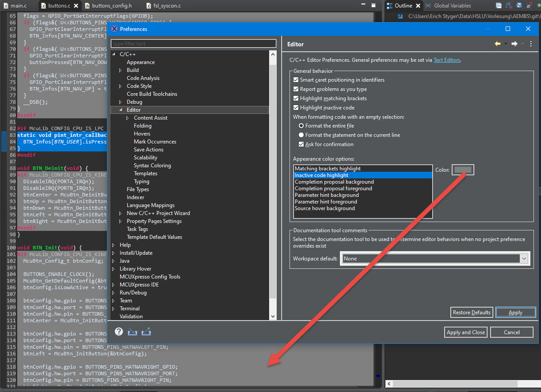This screenshot has height=392, width=541.
Task: Go forward using the white arrow icon
Action: point(514,44)
